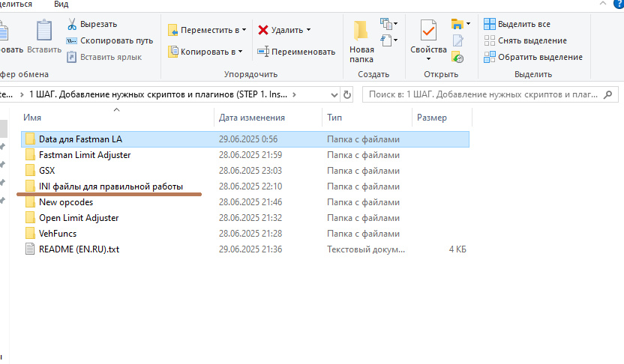
Task: Select the README (EN.RU).txt file
Action: point(79,249)
